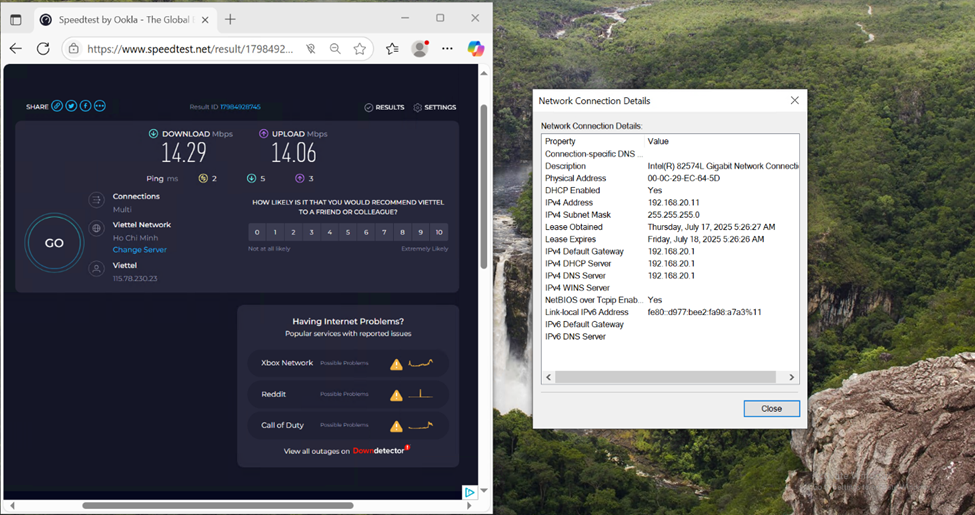This screenshot has height=515, width=975.
Task: Select rating 5 on recommendation scale
Action: point(348,232)
